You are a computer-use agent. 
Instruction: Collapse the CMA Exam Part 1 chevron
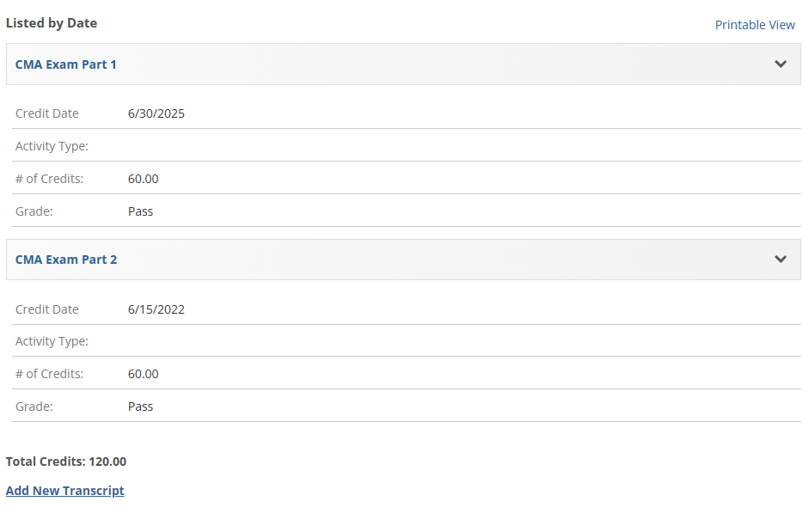point(781,64)
